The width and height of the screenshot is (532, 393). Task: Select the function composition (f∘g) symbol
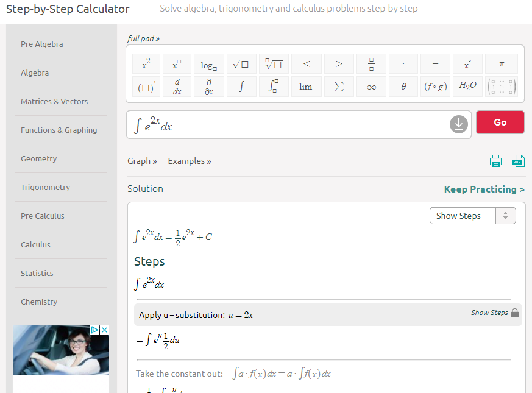tap(435, 86)
